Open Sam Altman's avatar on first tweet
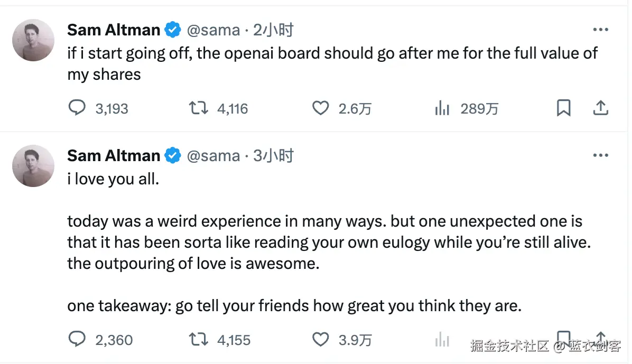632x364 pixels. (33, 41)
